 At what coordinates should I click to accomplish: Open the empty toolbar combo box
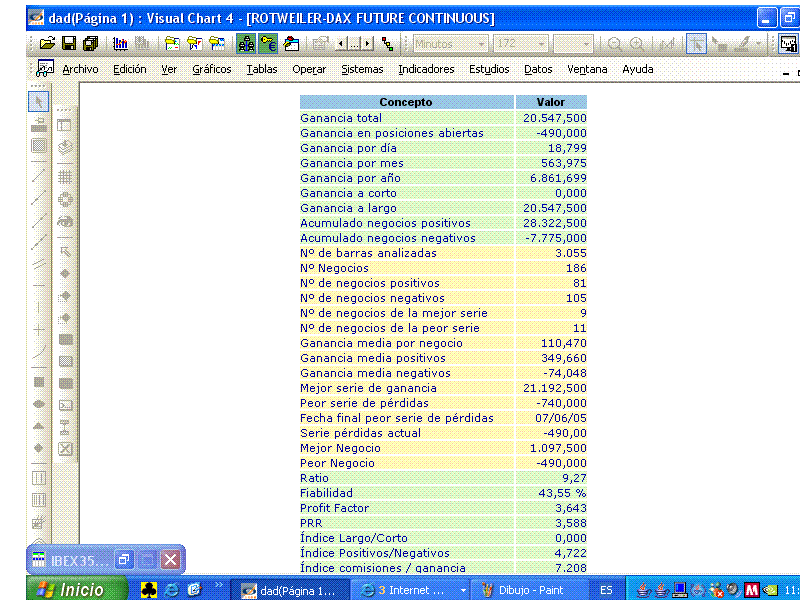(573, 44)
